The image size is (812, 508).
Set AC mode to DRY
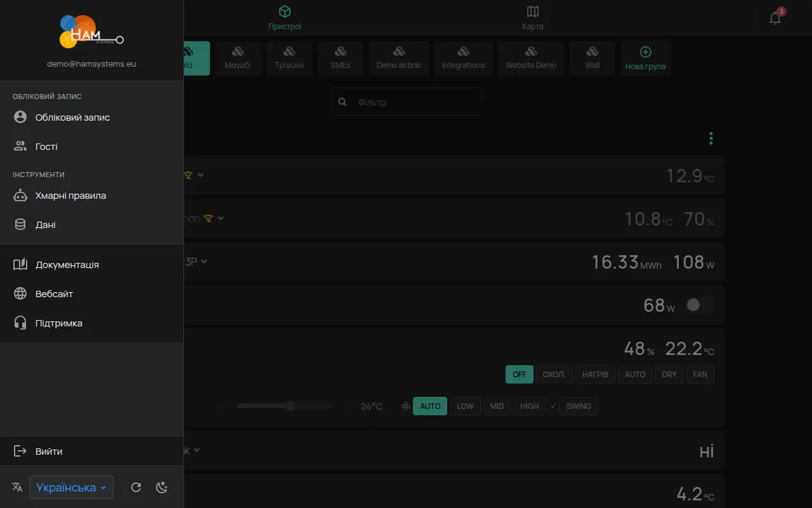[x=669, y=374]
